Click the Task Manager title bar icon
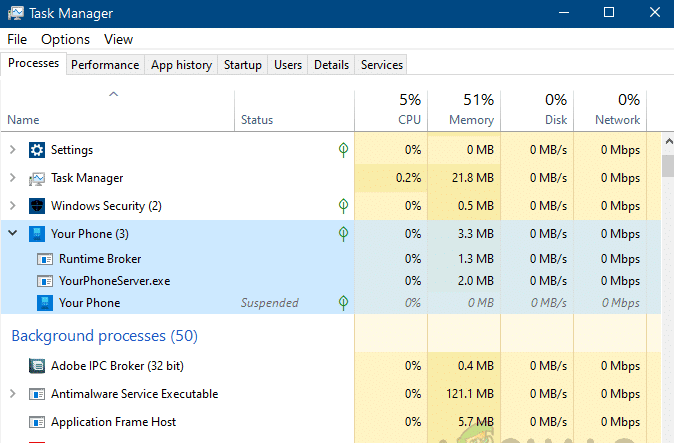Image resolution: width=674 pixels, height=443 pixels. tap(16, 13)
